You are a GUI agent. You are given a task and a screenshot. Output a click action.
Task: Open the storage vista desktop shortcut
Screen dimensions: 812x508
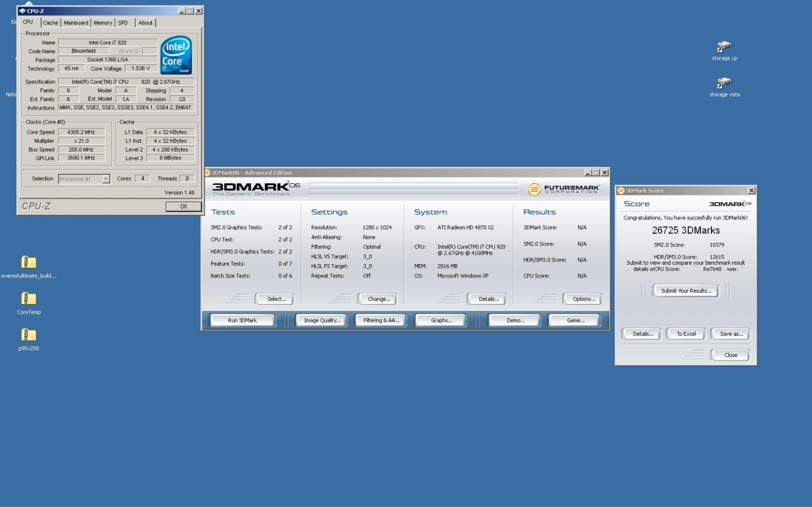pyautogui.click(x=724, y=83)
